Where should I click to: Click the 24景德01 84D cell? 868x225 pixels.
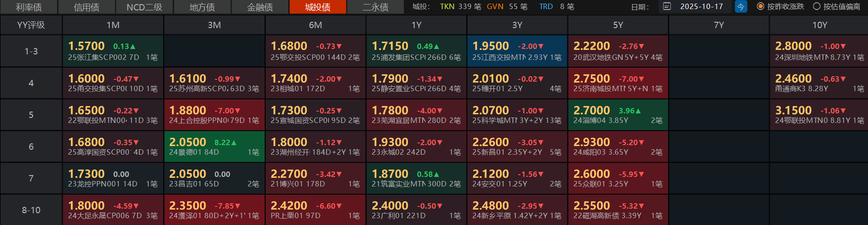point(214,147)
